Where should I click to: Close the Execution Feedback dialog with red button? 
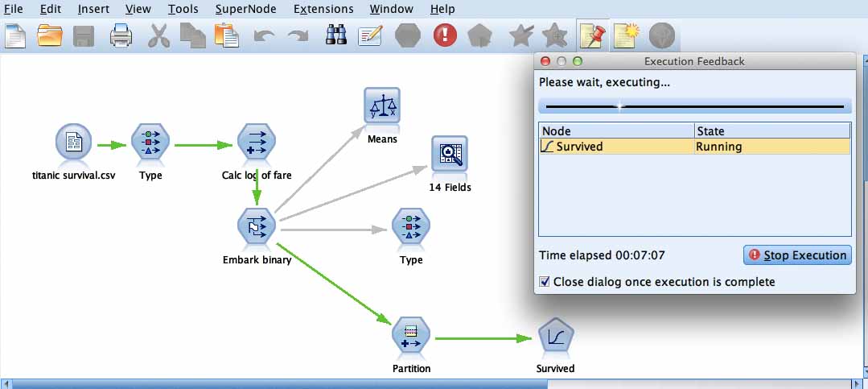[x=545, y=61]
